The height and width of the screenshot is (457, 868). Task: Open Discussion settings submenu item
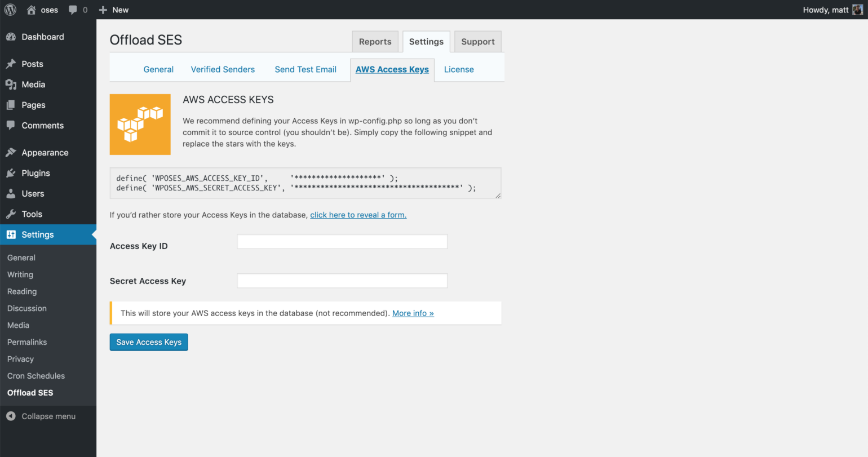pyautogui.click(x=27, y=308)
